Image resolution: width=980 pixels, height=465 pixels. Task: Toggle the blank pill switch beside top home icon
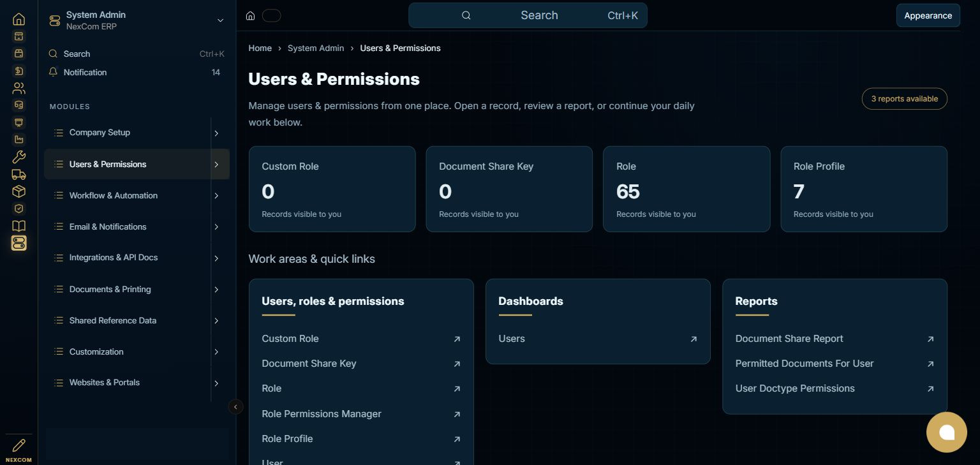[x=271, y=16]
